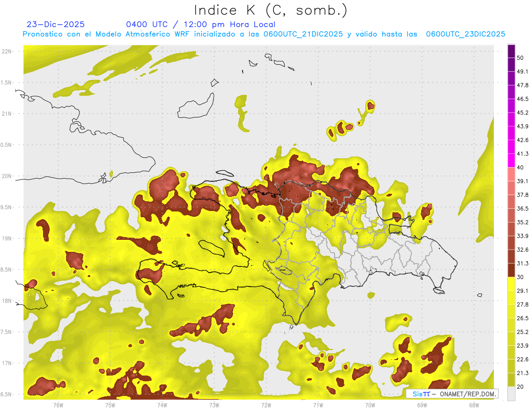The image size is (532, 411).
Task: Click the colorbar value '35.2'
Action: tap(522, 222)
